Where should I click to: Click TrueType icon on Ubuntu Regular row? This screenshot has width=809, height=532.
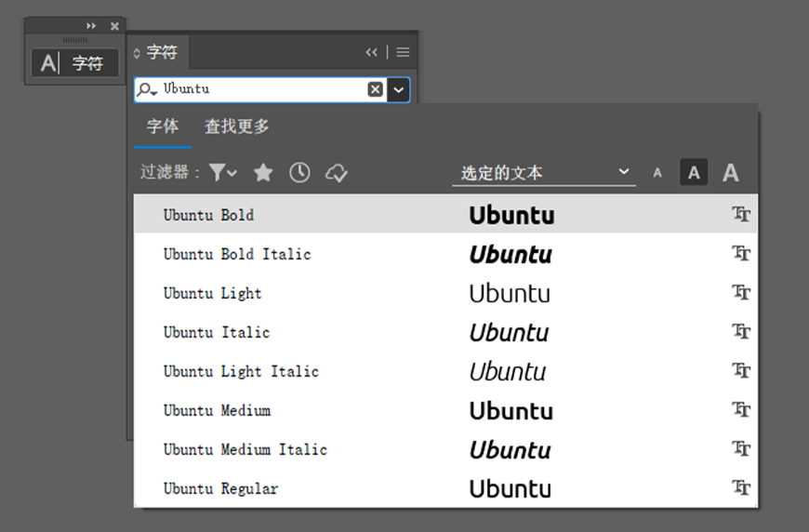(x=741, y=487)
